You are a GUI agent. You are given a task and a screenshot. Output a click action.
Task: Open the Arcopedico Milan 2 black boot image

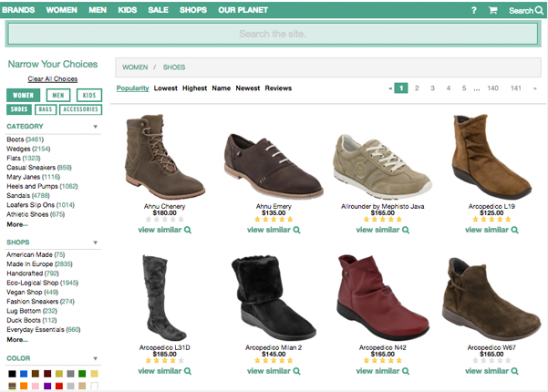tap(274, 298)
